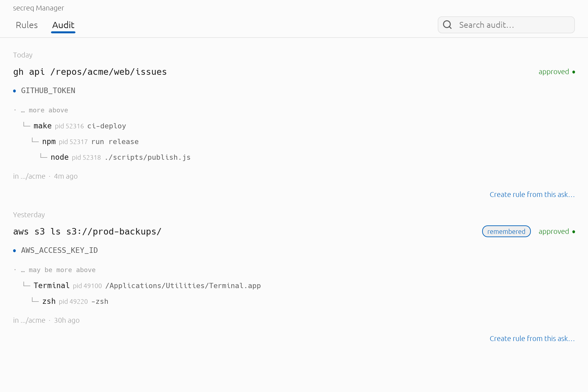
Task: Click the '4m ago' timestamp
Action: point(66,176)
